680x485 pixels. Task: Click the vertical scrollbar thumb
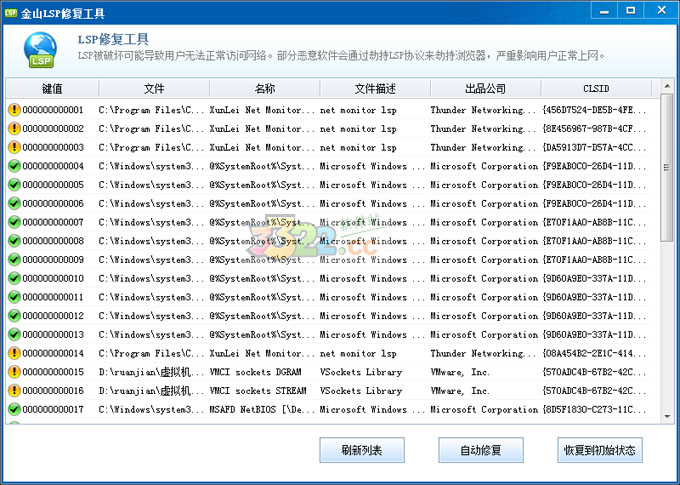[x=667, y=167]
